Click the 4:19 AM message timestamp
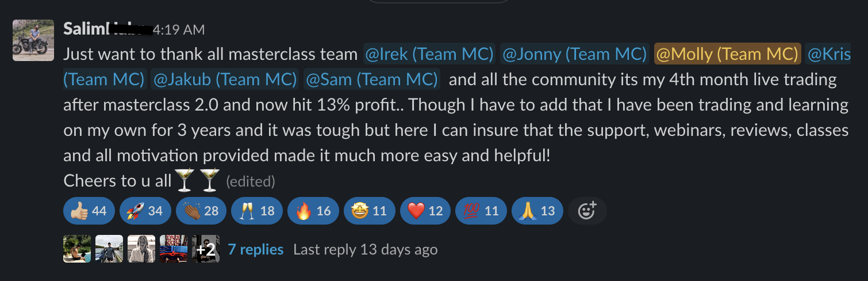 [x=179, y=29]
